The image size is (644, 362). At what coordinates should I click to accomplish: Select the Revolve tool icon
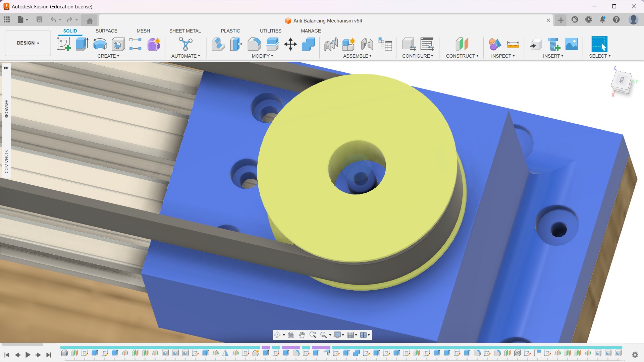[x=100, y=44]
